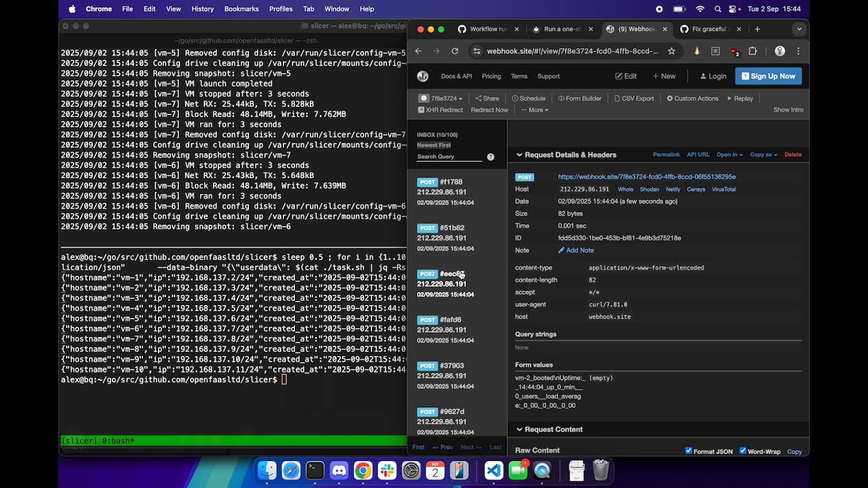
Task: Open Discord from the Dock
Action: point(339,470)
